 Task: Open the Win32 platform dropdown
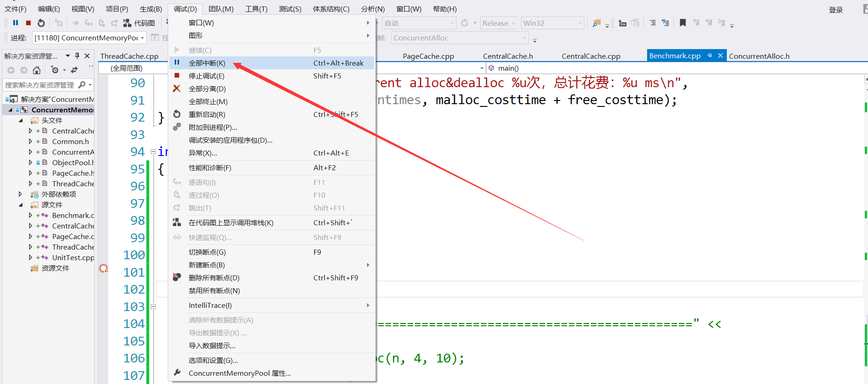pyautogui.click(x=552, y=23)
